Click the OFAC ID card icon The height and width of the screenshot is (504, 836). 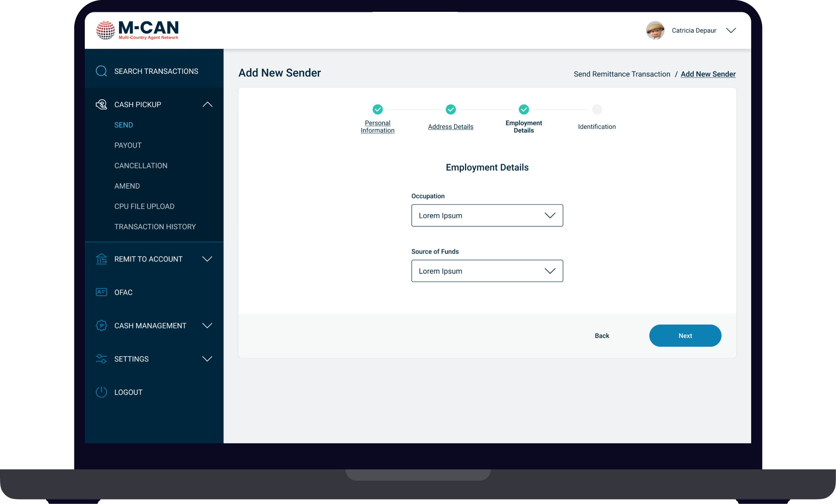pos(101,292)
